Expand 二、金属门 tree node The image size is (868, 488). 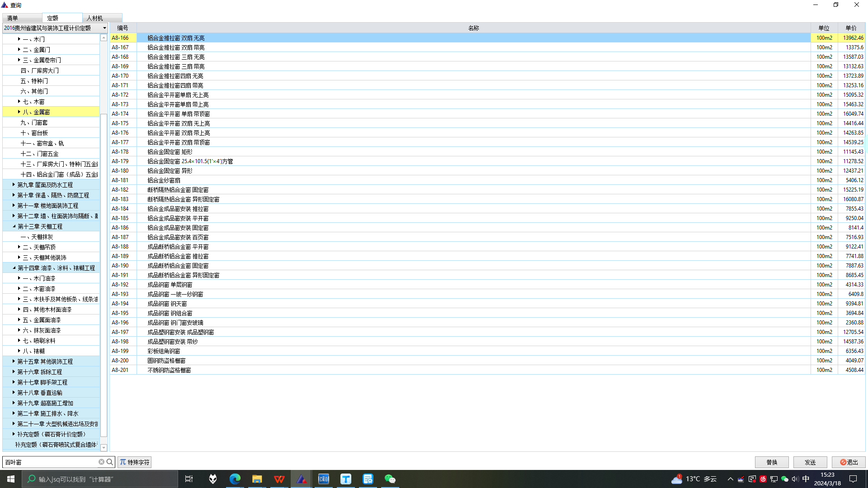19,50
